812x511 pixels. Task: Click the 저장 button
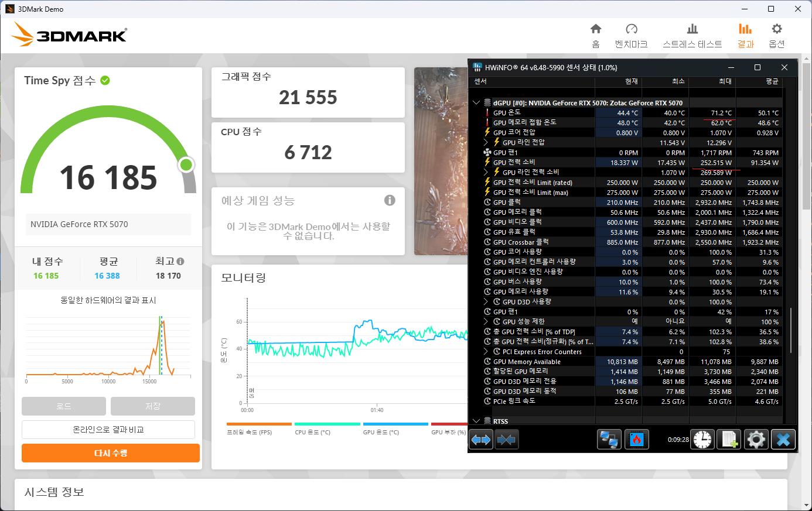click(153, 406)
